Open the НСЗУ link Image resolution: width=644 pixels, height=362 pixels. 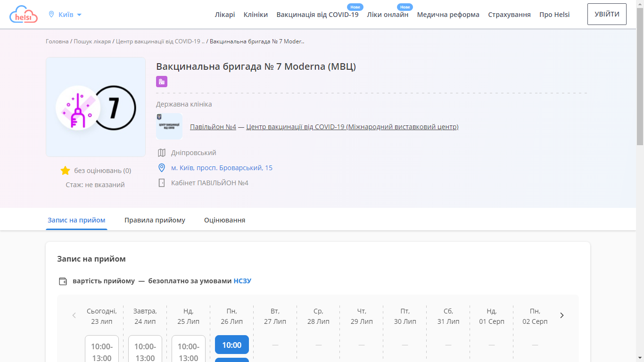click(242, 281)
